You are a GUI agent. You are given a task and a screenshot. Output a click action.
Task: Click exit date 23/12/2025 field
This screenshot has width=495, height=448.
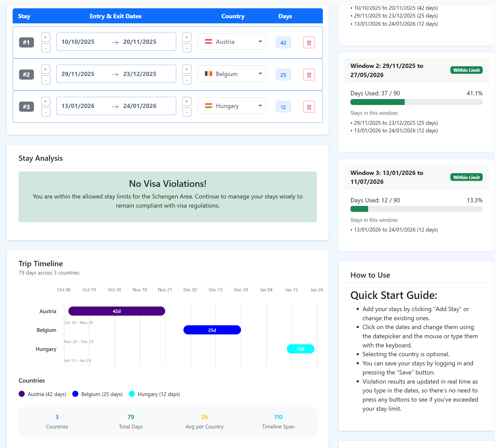[140, 74]
